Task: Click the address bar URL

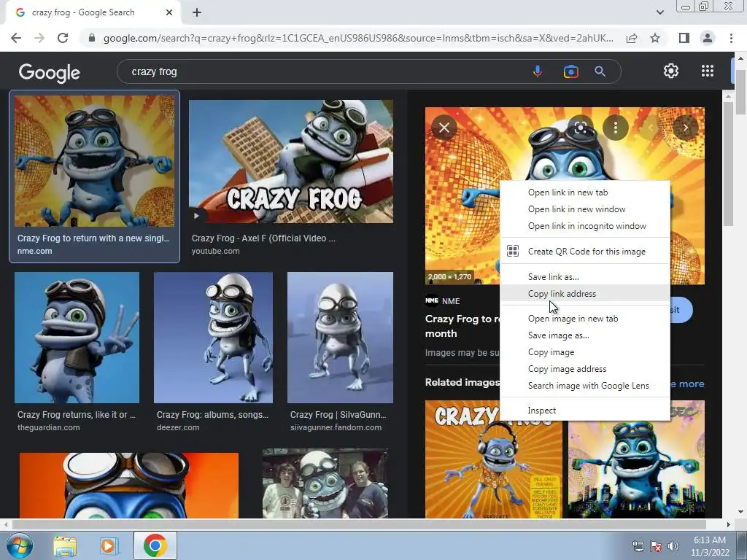Action: tap(358, 38)
